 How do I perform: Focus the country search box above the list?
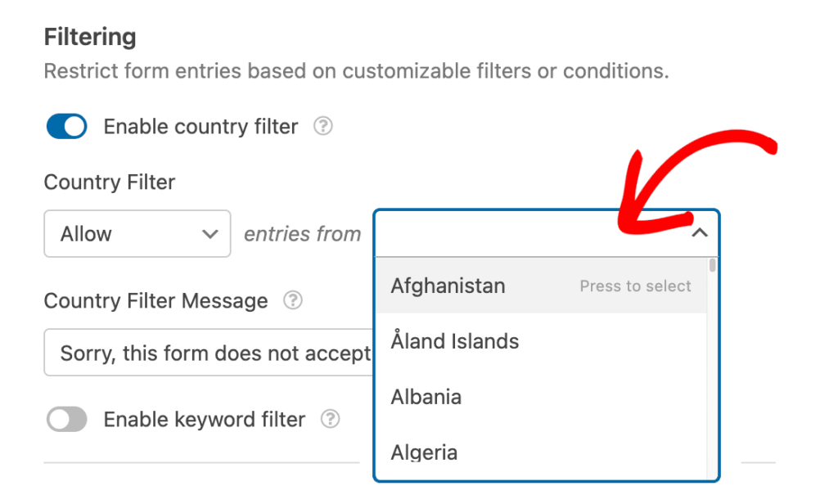(x=534, y=233)
